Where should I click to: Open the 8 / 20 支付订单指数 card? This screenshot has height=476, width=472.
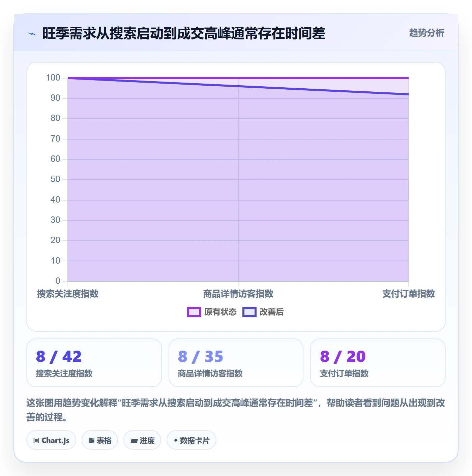[378, 363]
